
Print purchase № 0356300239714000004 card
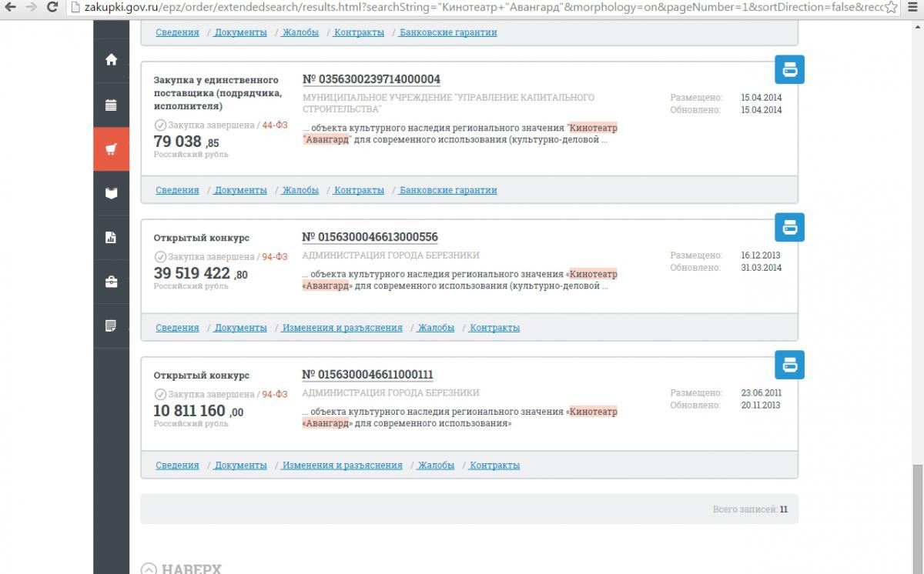tap(789, 70)
